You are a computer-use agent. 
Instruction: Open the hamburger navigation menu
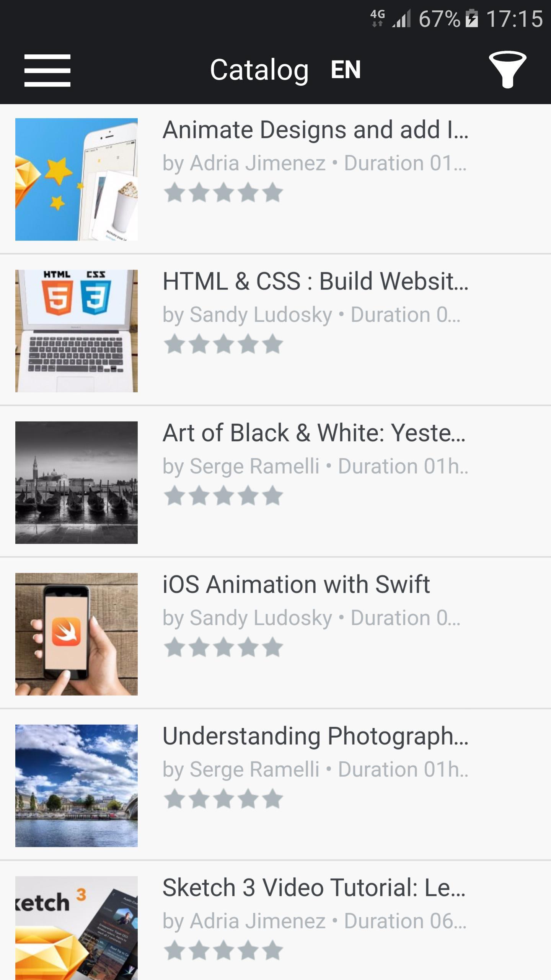pos(47,70)
